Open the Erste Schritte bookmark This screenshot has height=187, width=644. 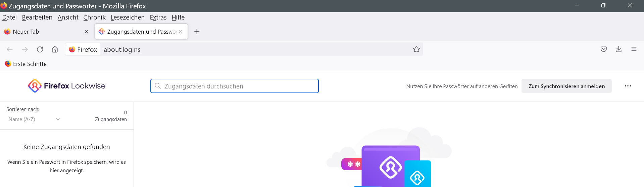(x=26, y=64)
